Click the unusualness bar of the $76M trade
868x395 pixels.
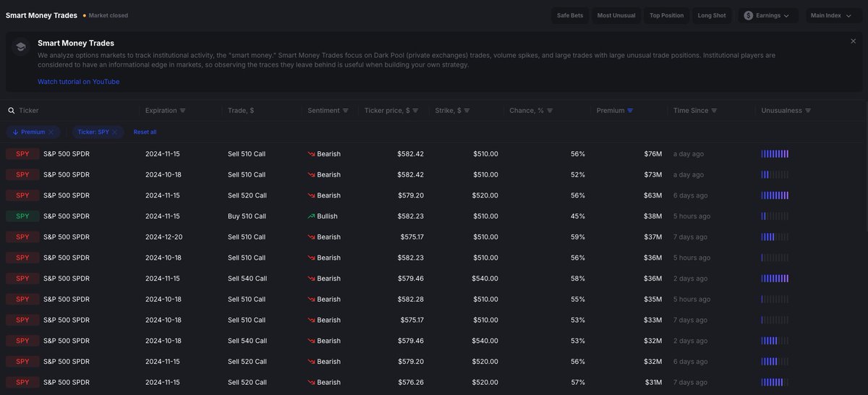[x=775, y=154]
